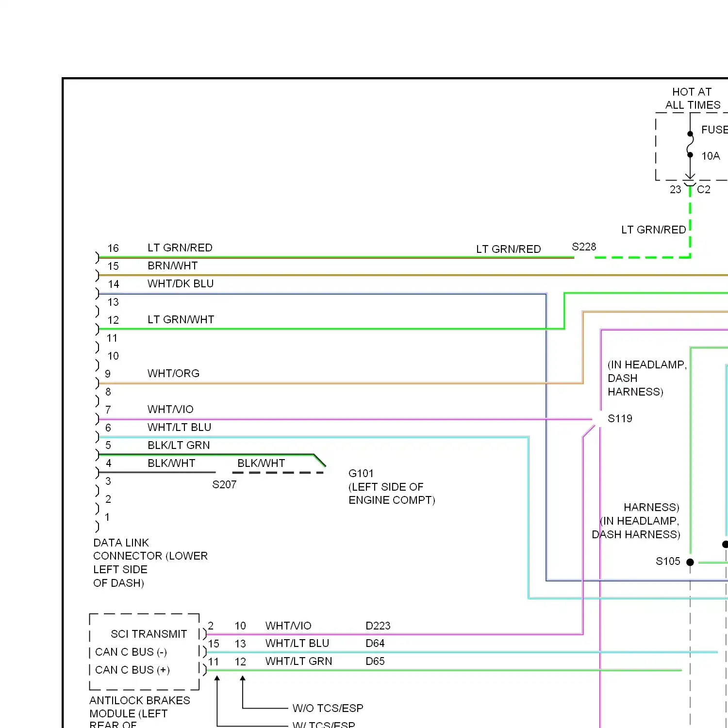Click the W/O TCS/ESP note

click(328, 708)
